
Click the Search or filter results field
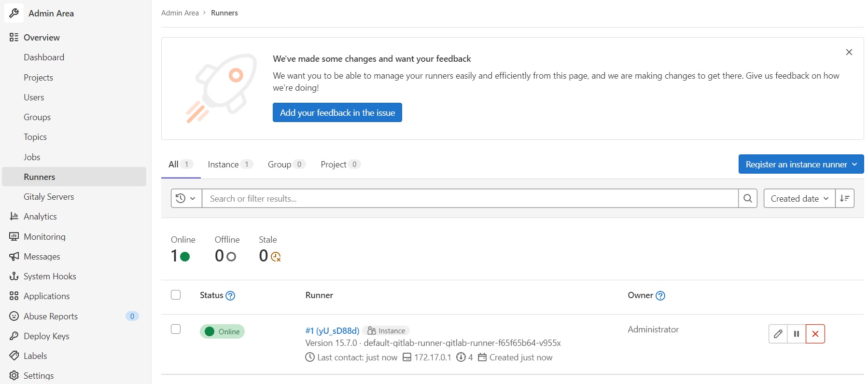pyautogui.click(x=470, y=198)
